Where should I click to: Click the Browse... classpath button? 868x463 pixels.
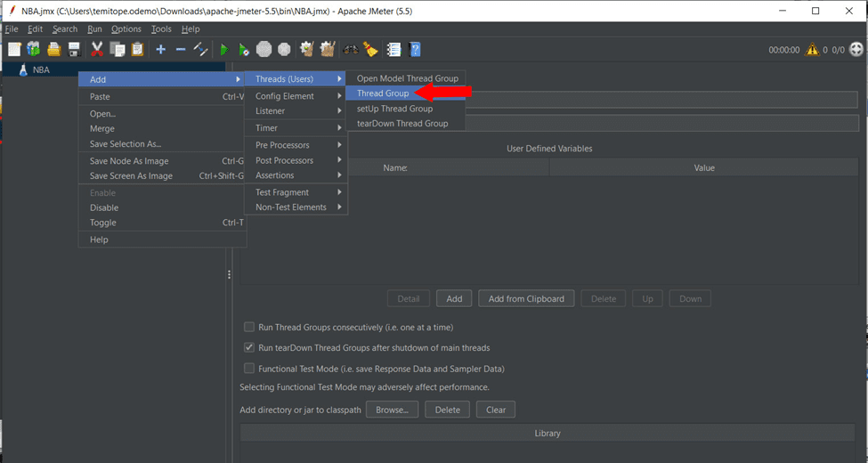[x=392, y=410]
